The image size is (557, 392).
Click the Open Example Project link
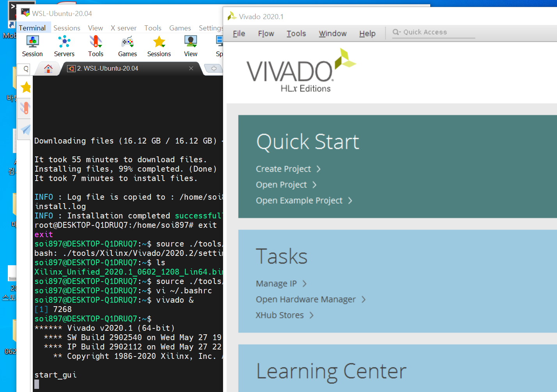(x=304, y=200)
